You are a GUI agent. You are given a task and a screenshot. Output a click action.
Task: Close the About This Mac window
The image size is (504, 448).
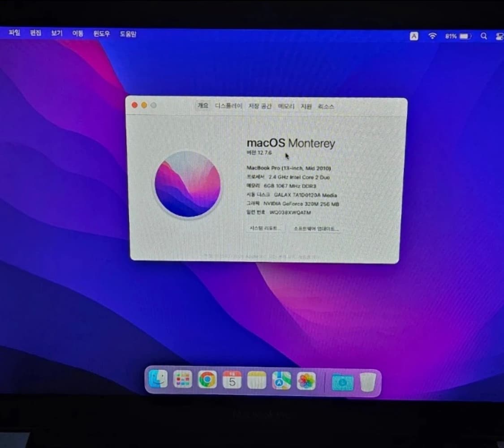pyautogui.click(x=135, y=105)
